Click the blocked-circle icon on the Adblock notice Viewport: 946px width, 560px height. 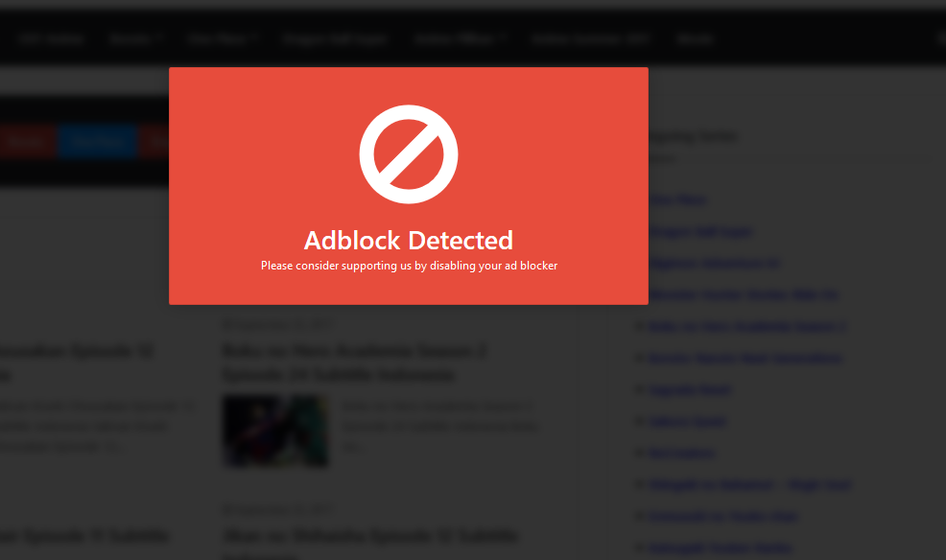point(408,153)
